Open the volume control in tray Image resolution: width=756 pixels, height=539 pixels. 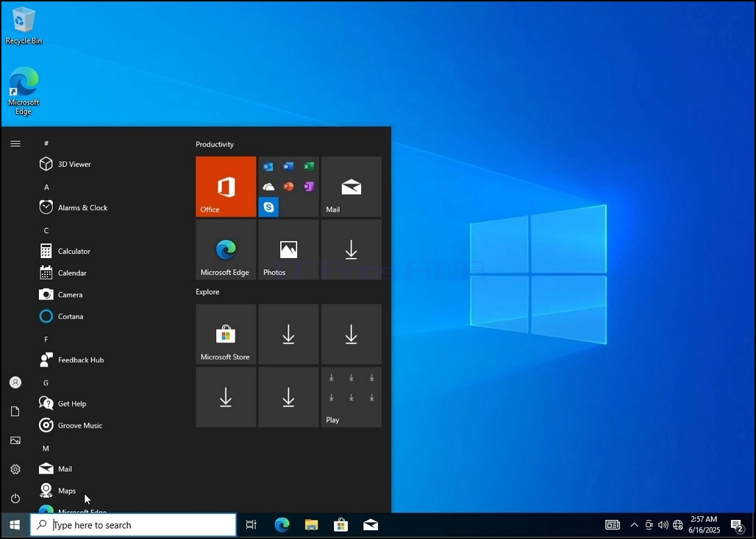click(x=663, y=525)
